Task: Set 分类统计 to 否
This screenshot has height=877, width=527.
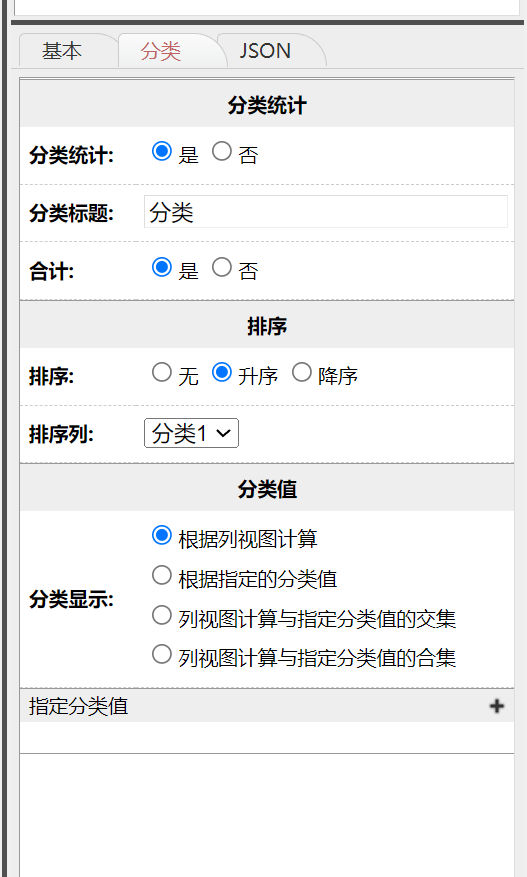Action: coord(222,151)
